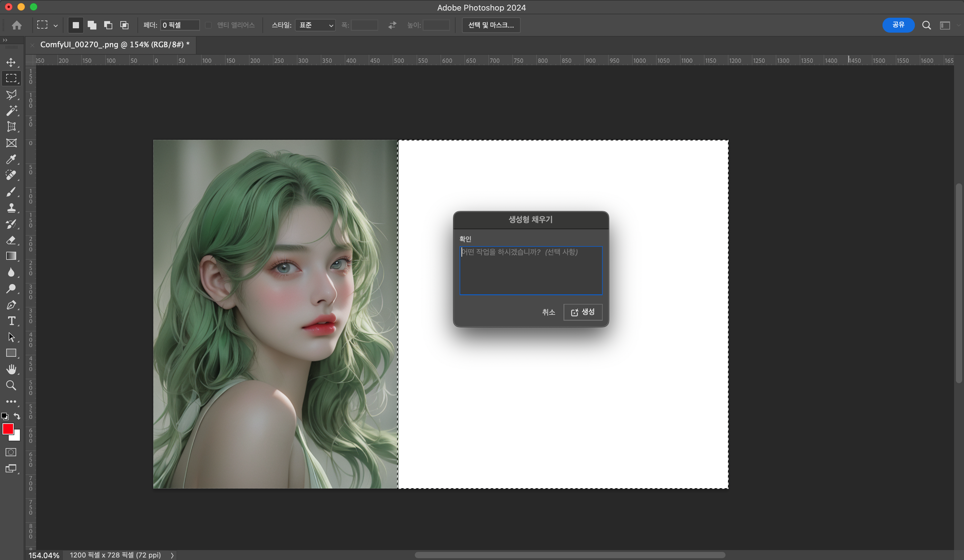The image size is (964, 560).
Task: Select the Move tool
Action: [11, 62]
